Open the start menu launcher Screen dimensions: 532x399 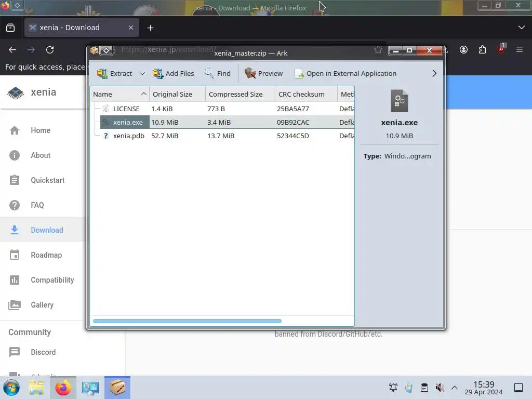[11, 388]
